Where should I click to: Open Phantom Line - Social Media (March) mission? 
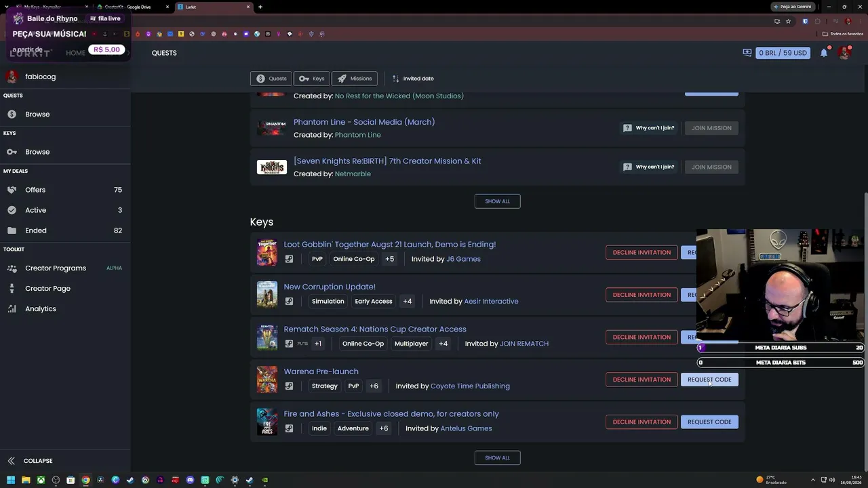(364, 122)
